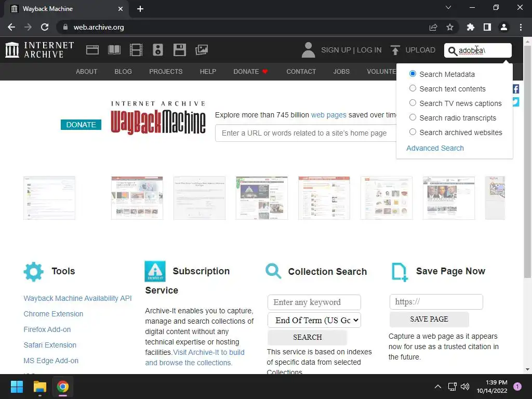
Task: Click the page vertical scrollbar thumb
Action: (527, 162)
